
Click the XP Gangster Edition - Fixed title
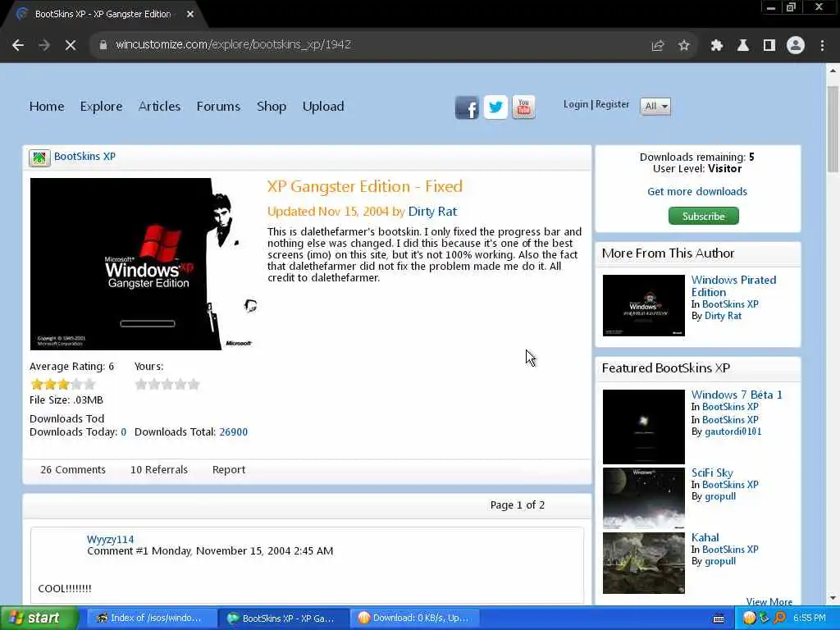point(365,186)
